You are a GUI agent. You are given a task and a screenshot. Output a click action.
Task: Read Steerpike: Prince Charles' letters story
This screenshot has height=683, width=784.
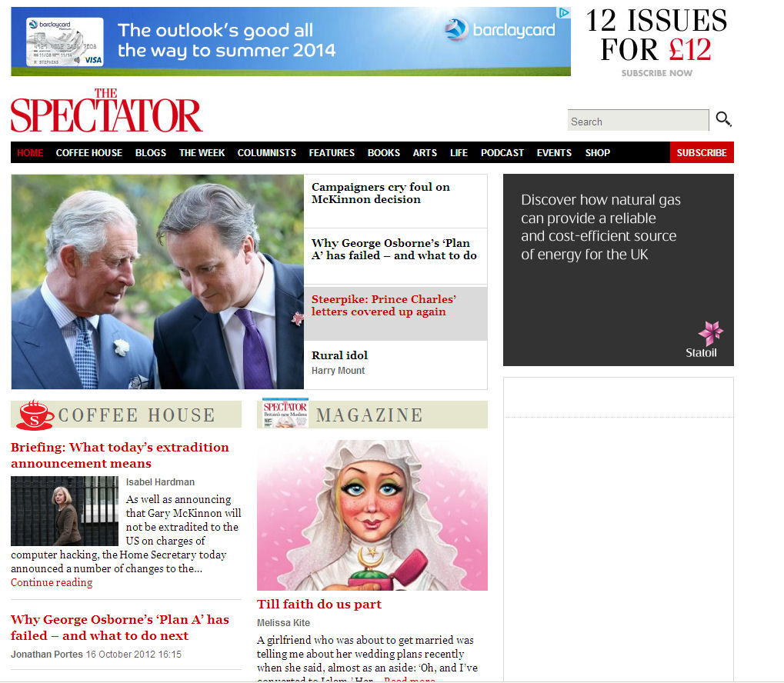pyautogui.click(x=384, y=305)
